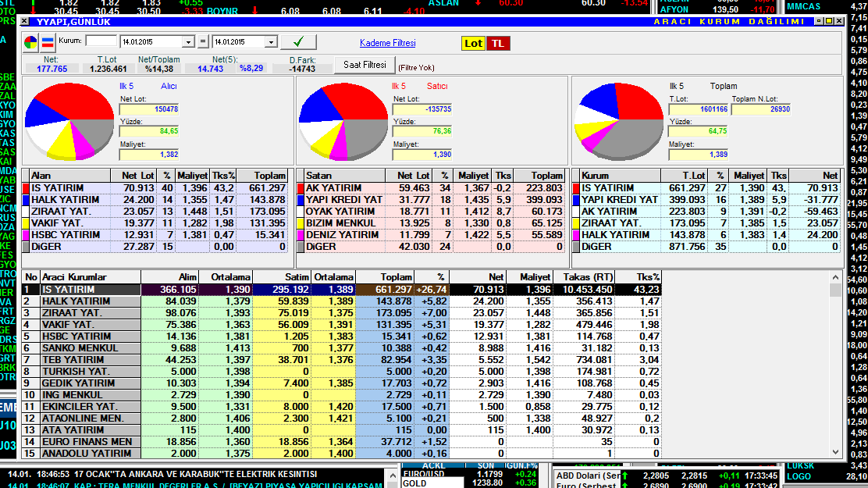The height and width of the screenshot is (488, 868).
Task: Click the Kademe Filtresi link
Action: point(387,43)
